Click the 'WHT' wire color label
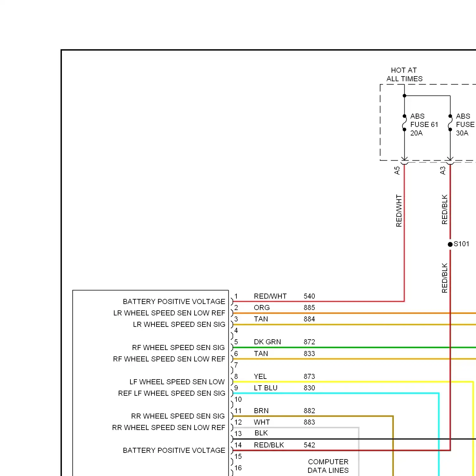 coord(262,422)
